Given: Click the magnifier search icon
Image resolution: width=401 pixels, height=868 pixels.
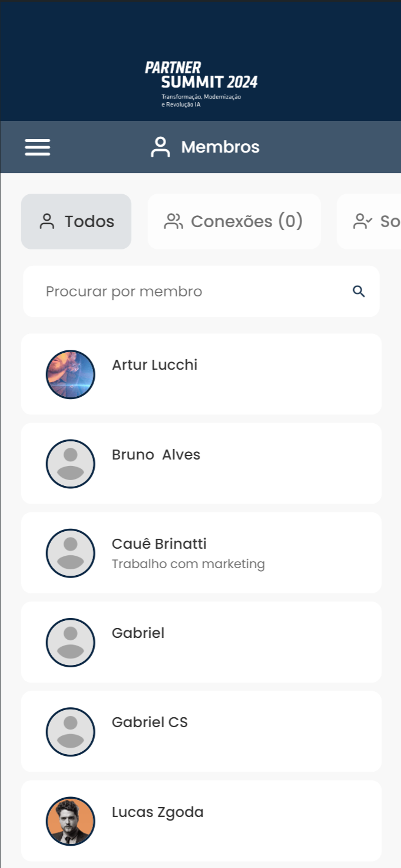Looking at the screenshot, I should (358, 292).
